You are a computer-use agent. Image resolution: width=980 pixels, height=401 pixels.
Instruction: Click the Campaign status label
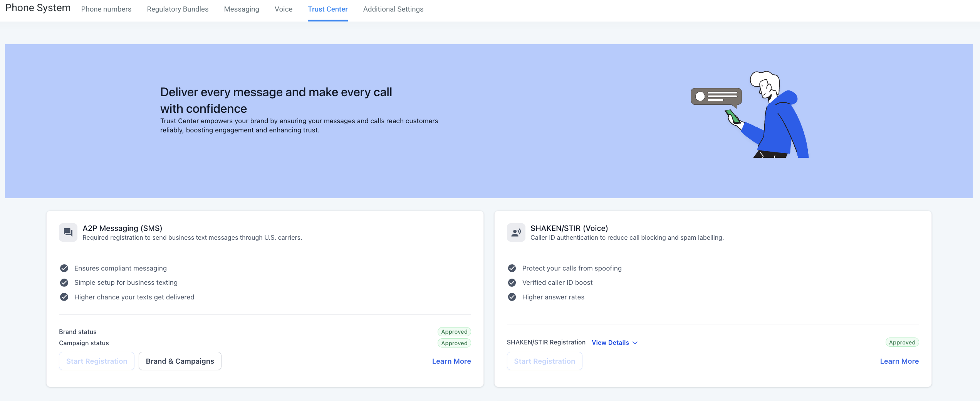point(84,343)
